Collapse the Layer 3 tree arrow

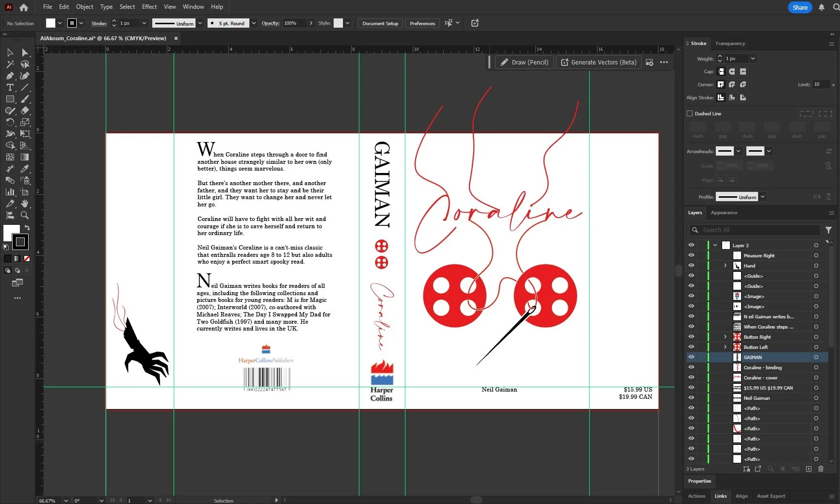pyautogui.click(x=715, y=245)
